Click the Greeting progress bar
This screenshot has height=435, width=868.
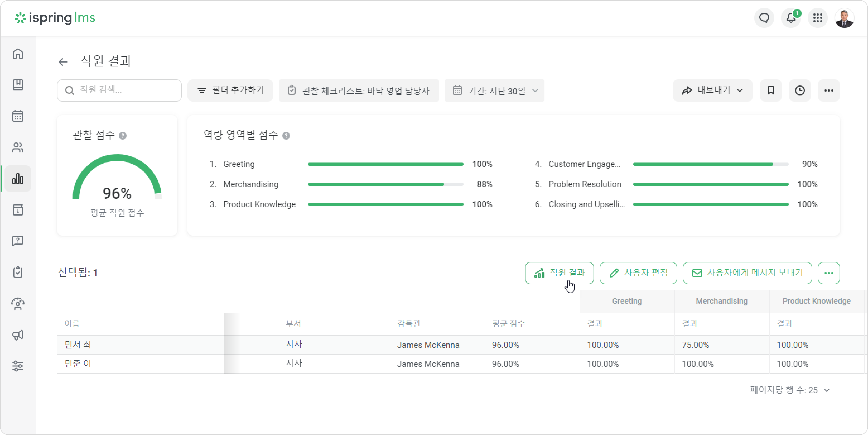pyautogui.click(x=385, y=164)
